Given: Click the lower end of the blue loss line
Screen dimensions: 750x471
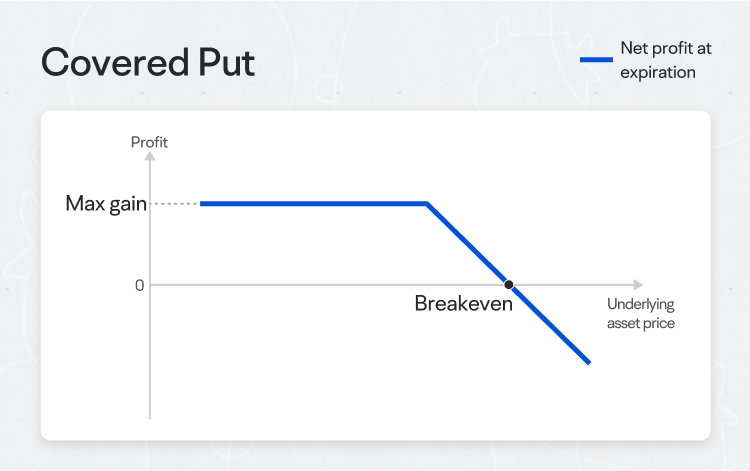Looking at the screenshot, I should click(x=589, y=362).
